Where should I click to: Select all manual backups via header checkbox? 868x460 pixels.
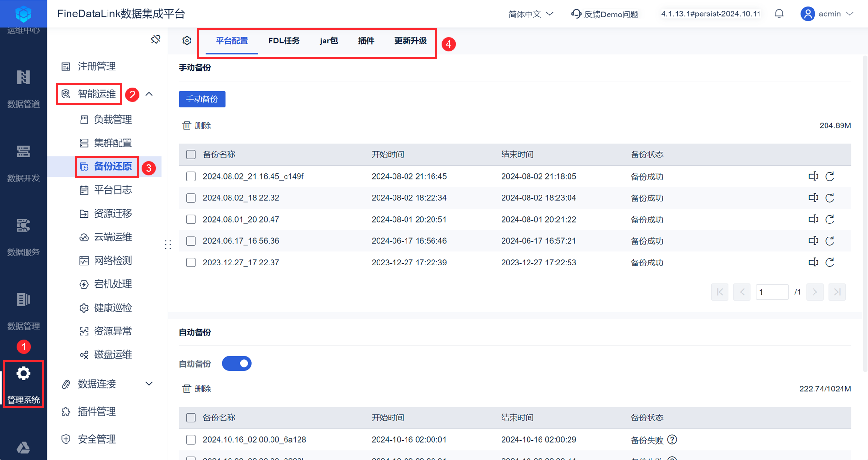191,154
